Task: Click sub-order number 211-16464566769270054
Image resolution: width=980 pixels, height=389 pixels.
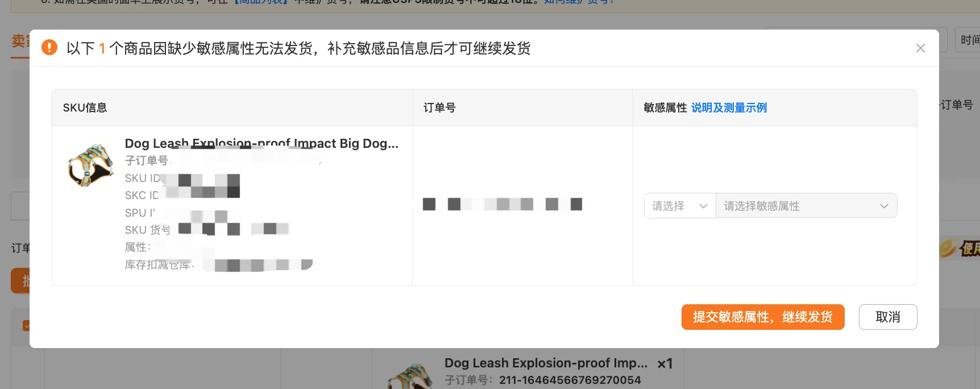Action: [570, 380]
